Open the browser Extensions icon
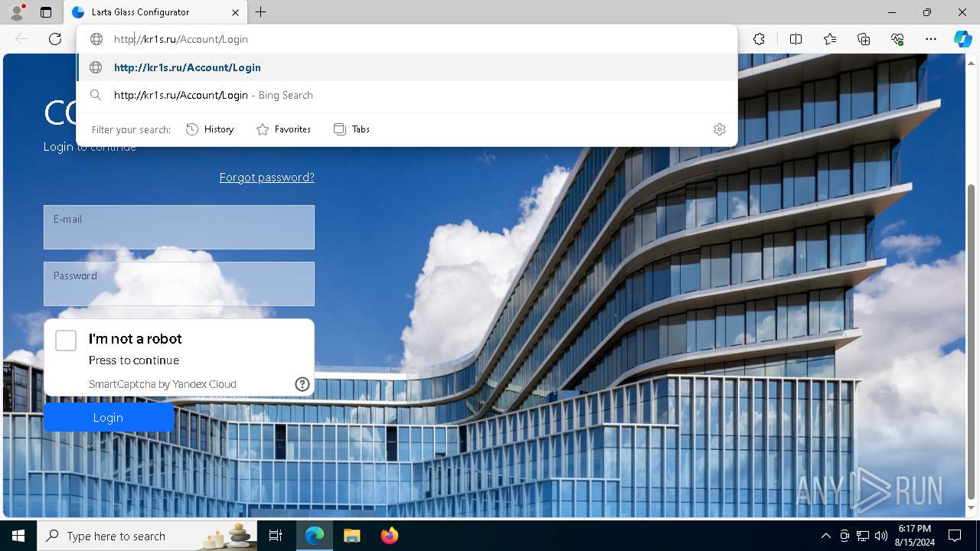This screenshot has height=551, width=980. [759, 39]
